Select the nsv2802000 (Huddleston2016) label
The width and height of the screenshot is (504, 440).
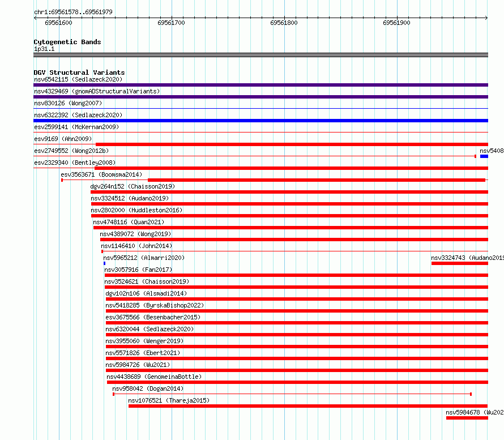pyautogui.click(x=136, y=210)
